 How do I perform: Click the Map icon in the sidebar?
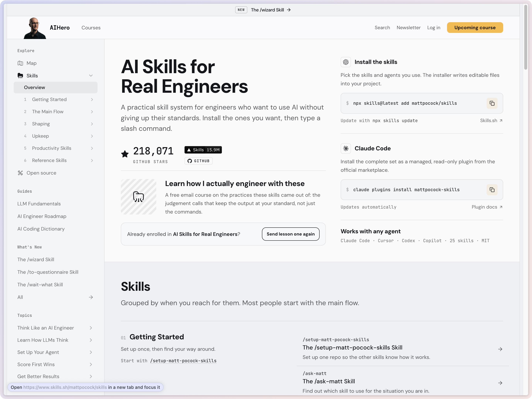(20, 63)
